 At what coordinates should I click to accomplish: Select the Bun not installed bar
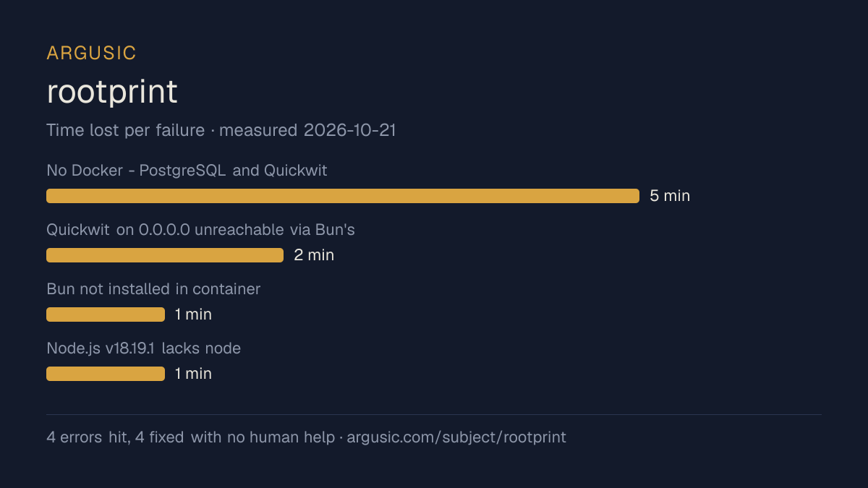click(106, 314)
